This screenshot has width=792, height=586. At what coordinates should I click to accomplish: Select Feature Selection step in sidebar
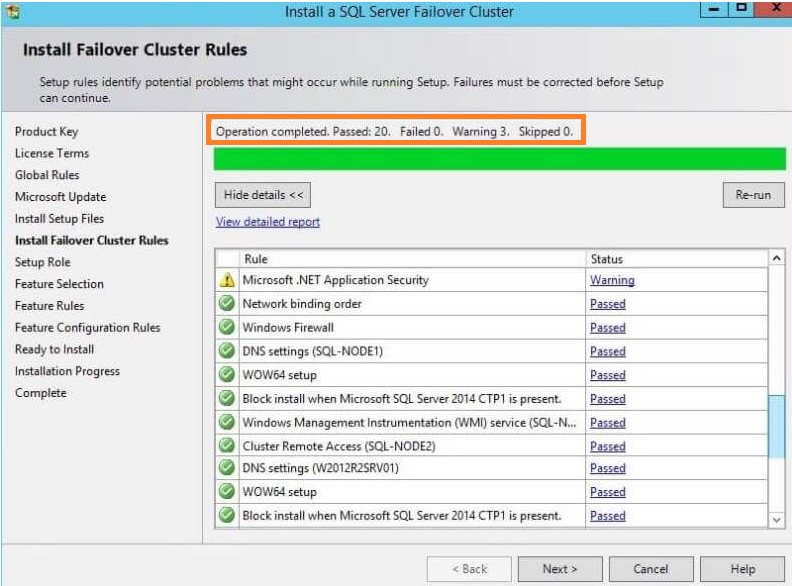click(x=59, y=284)
